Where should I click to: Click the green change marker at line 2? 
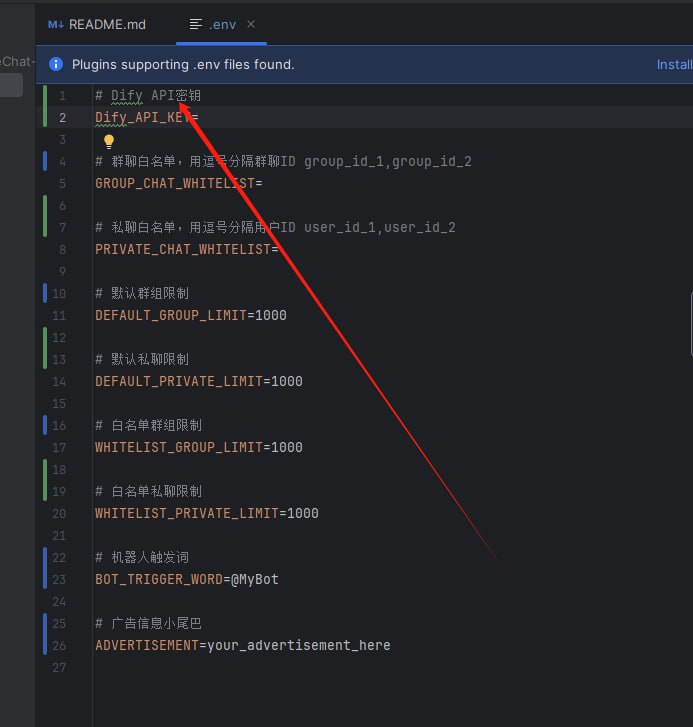tap(45, 117)
